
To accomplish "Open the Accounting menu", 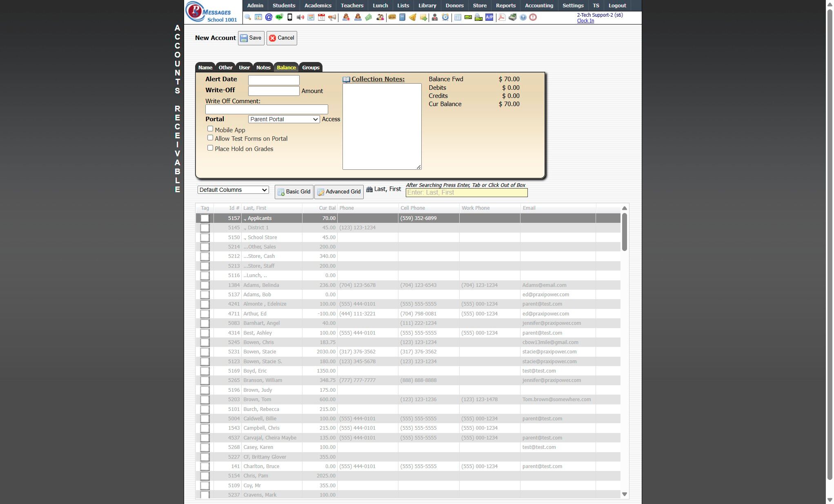I will coord(539,5).
